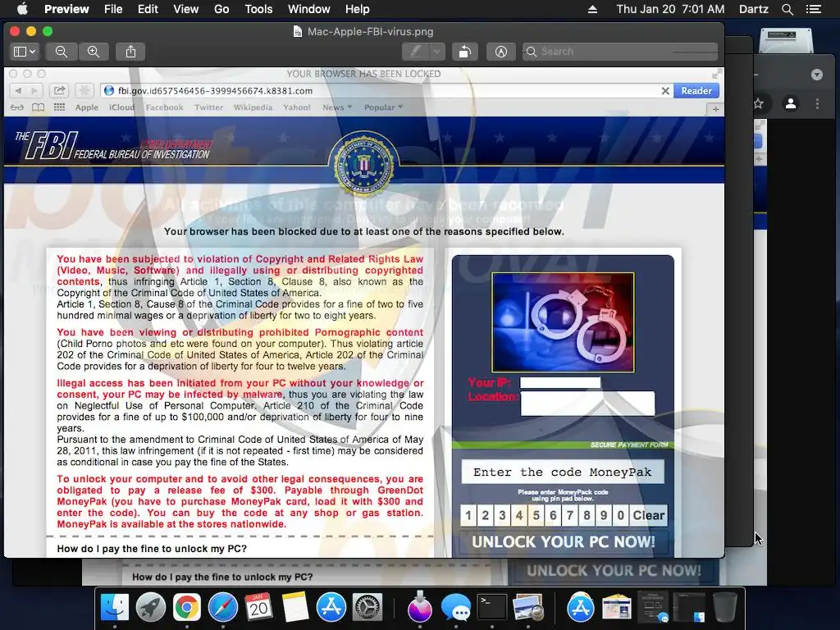Image resolution: width=840 pixels, height=630 pixels.
Task: Click the back arrow in pictured Safari
Action: coord(18,90)
